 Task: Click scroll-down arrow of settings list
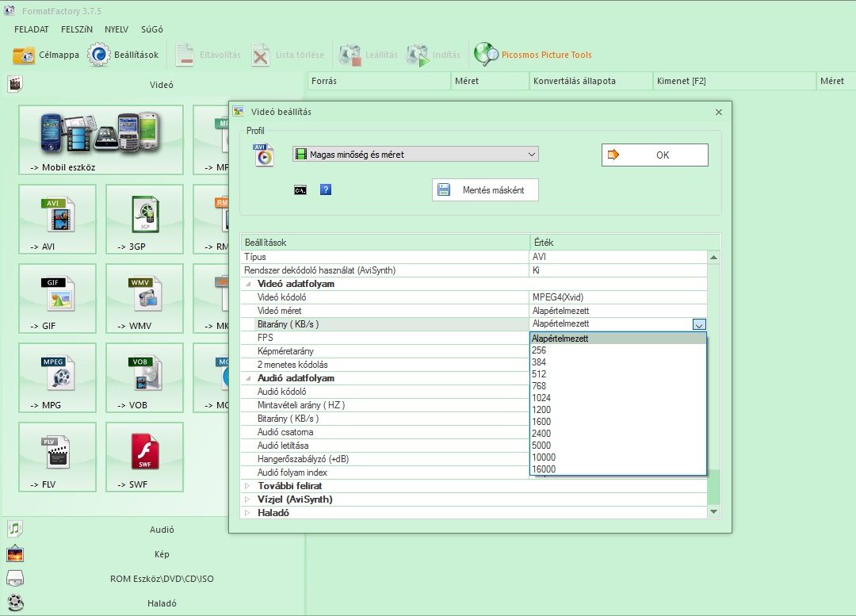(x=713, y=511)
